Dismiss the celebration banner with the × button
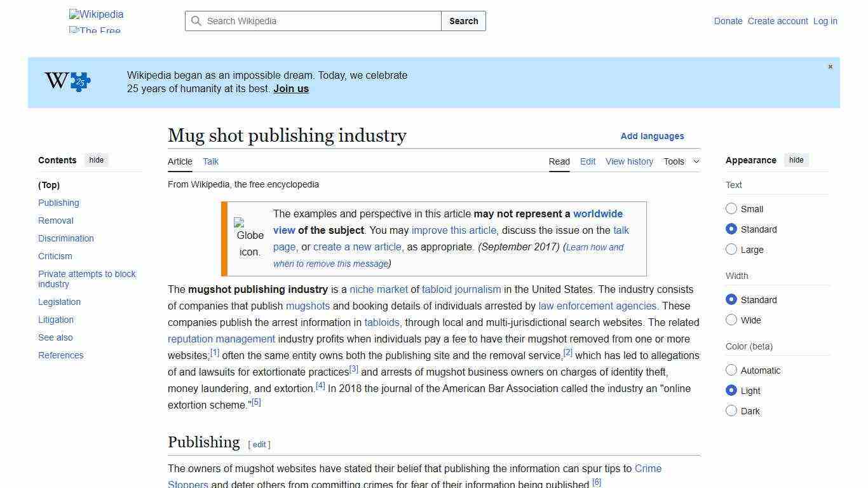 point(830,66)
